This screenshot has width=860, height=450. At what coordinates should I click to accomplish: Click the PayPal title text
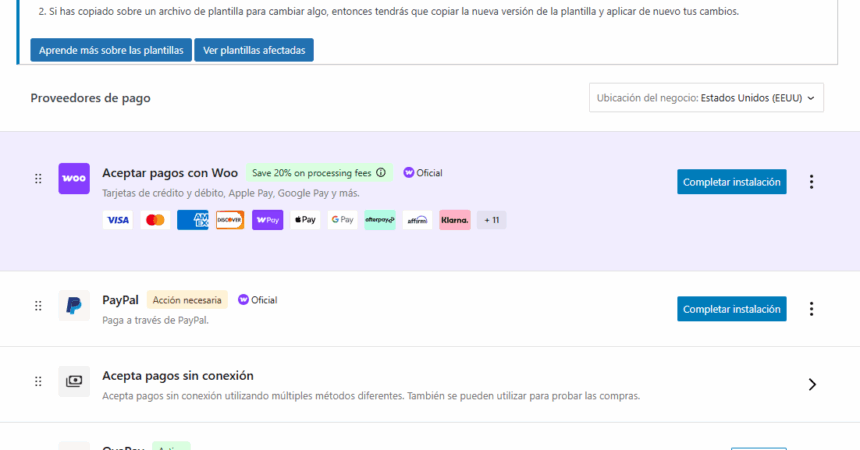tap(120, 300)
